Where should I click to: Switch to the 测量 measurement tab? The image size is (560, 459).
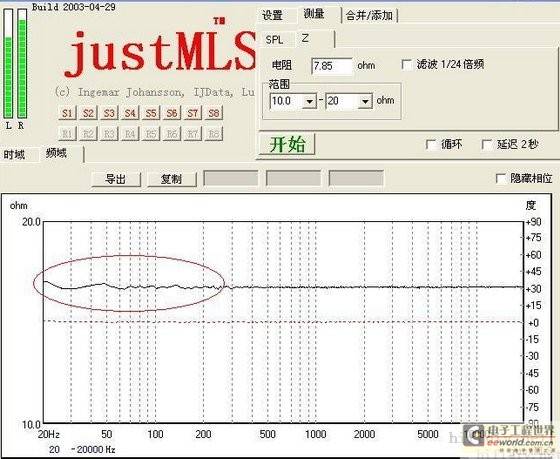click(314, 14)
